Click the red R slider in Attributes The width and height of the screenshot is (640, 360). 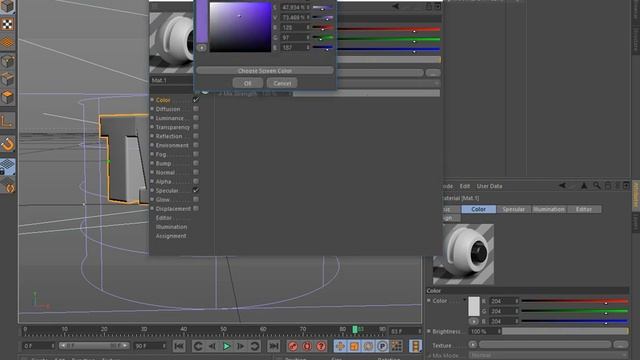(x=575, y=301)
